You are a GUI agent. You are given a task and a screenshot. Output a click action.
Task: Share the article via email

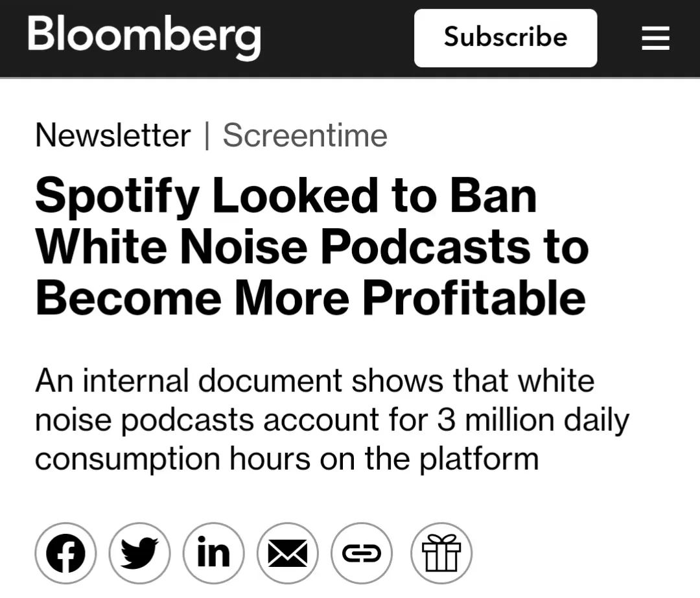[288, 554]
